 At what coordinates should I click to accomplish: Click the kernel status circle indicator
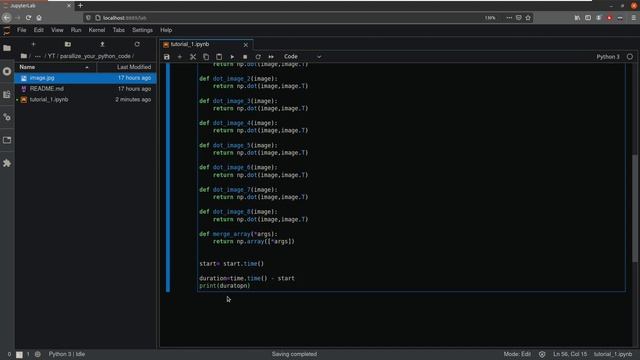click(x=630, y=57)
